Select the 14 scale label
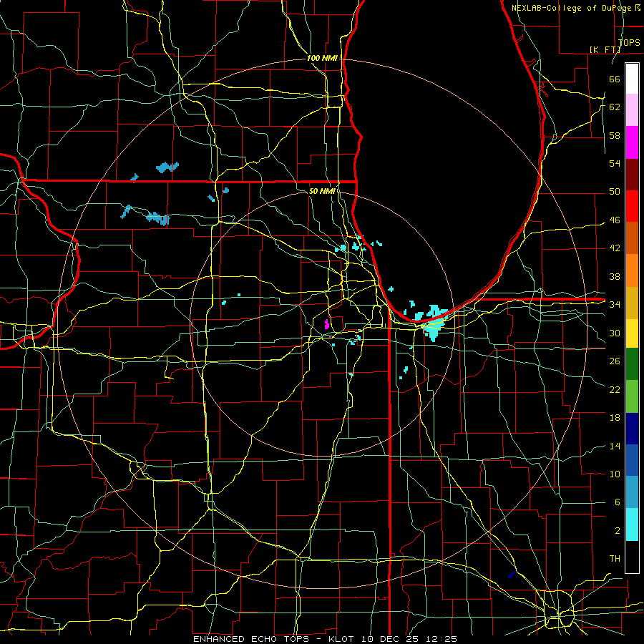Image resolution: width=644 pixels, height=644 pixels. [615, 446]
